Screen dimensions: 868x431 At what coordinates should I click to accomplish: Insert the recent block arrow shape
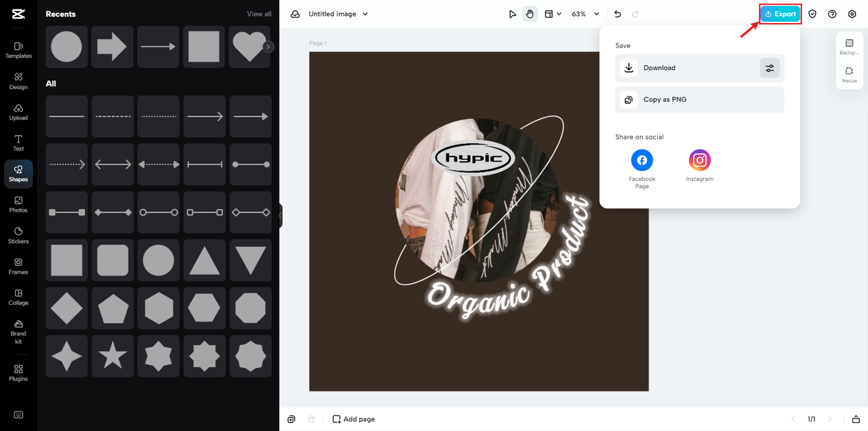[113, 47]
